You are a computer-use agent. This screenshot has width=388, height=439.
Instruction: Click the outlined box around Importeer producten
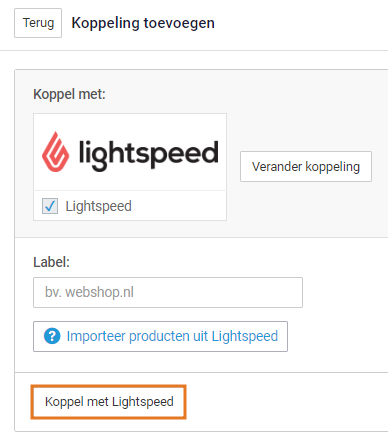(160, 336)
